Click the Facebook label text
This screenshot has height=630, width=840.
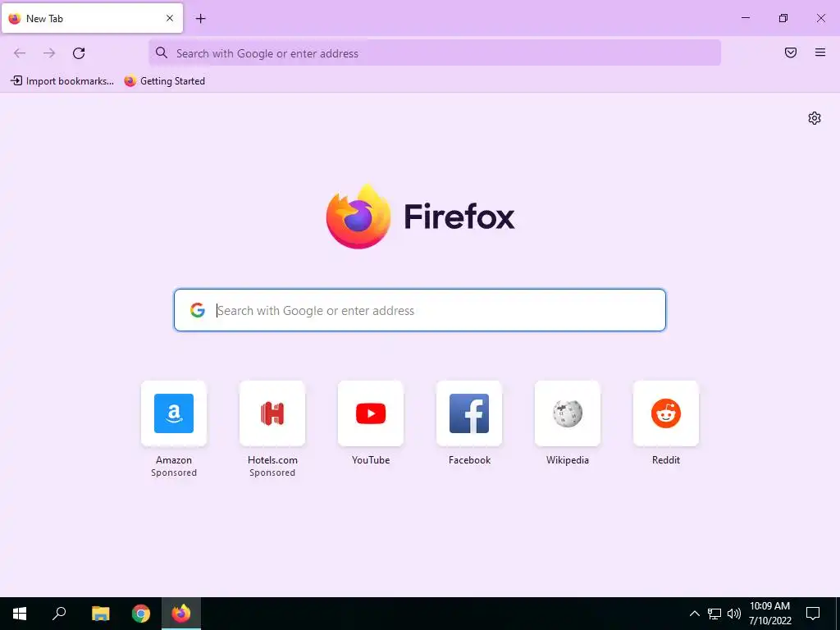469,460
